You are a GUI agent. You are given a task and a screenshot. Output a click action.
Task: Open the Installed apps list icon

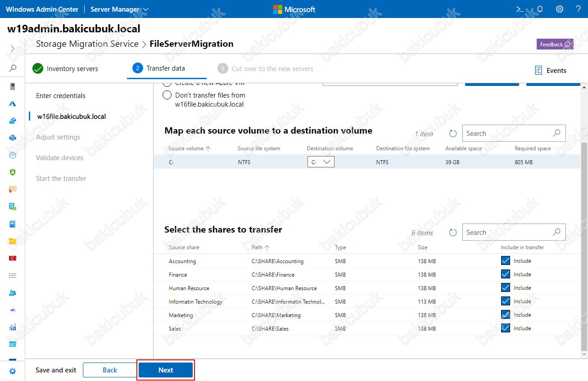[x=13, y=275]
